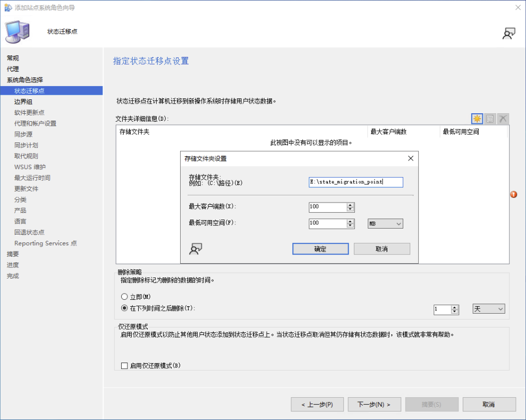Click the 最大客户端数 column header
526x420 pixels.
[x=404, y=132]
